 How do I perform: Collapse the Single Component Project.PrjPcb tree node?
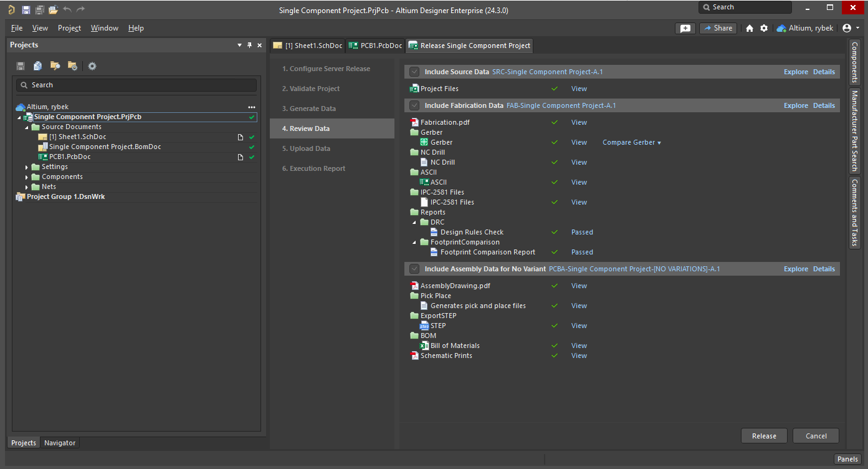point(19,117)
